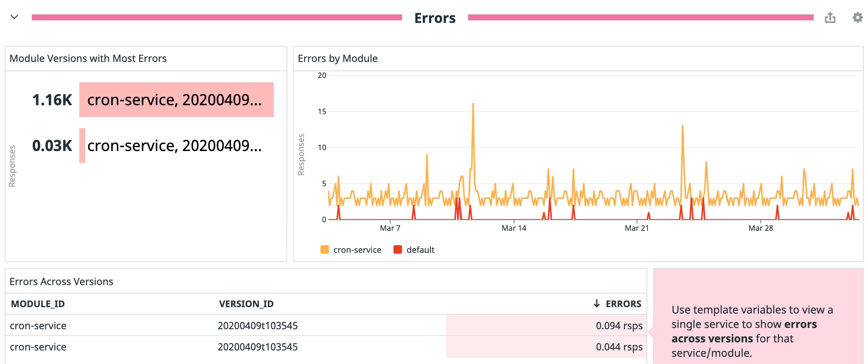Click the Mar 14 label on the timeline

point(514,228)
